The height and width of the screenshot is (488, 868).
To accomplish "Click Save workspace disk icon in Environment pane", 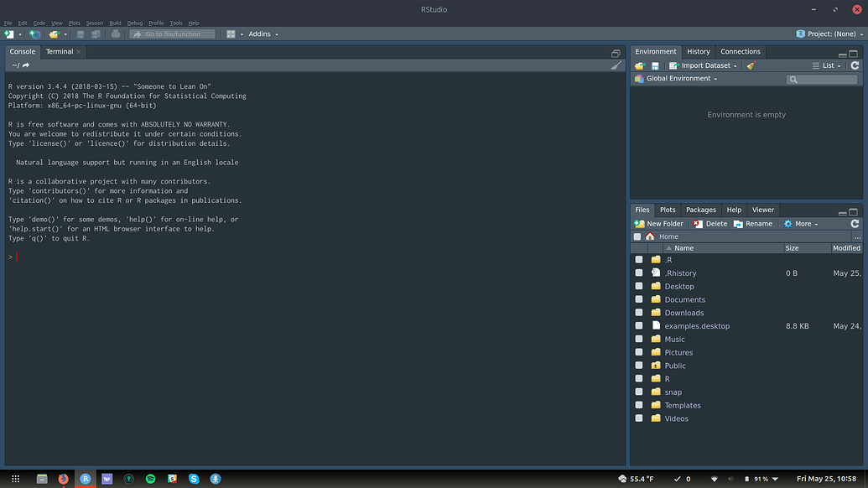I will pyautogui.click(x=655, y=65).
